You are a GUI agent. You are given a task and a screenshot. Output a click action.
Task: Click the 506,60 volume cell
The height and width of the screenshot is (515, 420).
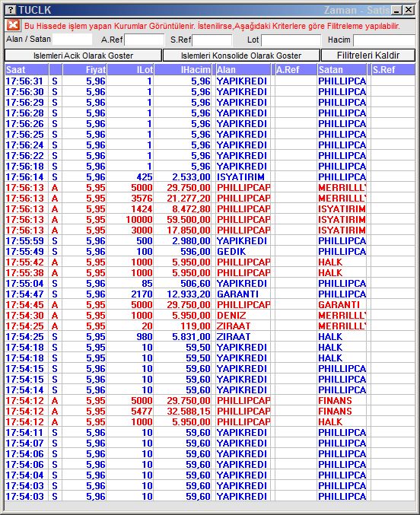click(x=196, y=284)
